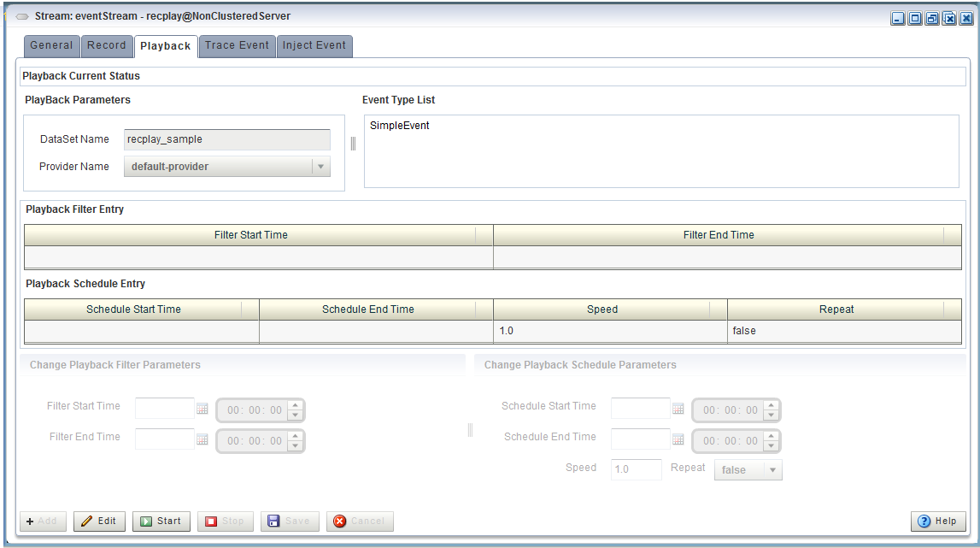The width and height of the screenshot is (980, 548).
Task: Go to the Inject Event tab
Action: click(x=314, y=45)
